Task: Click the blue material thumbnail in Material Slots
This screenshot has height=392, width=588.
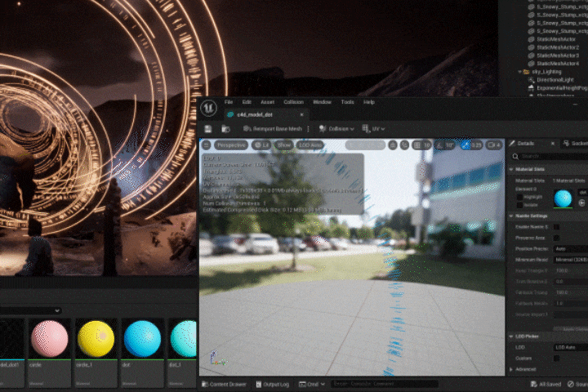Action: pos(563,198)
